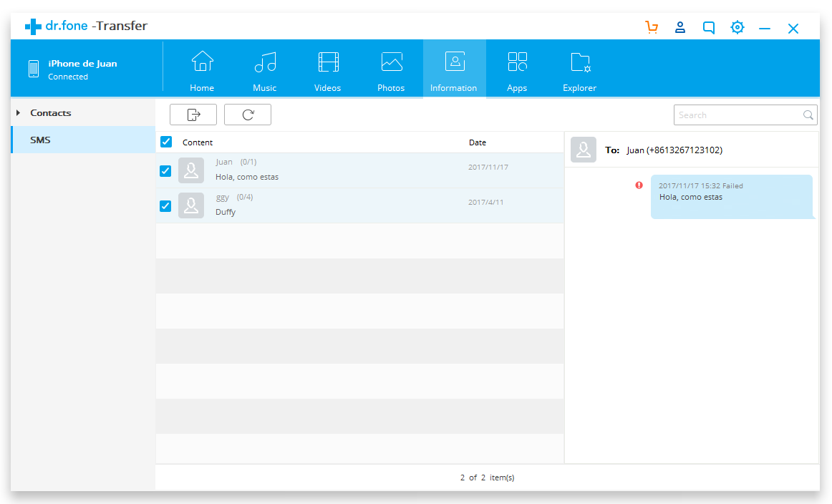Viewport: 832px width, 504px height.
Task: Click Juan's avatar in message list
Action: click(x=191, y=170)
